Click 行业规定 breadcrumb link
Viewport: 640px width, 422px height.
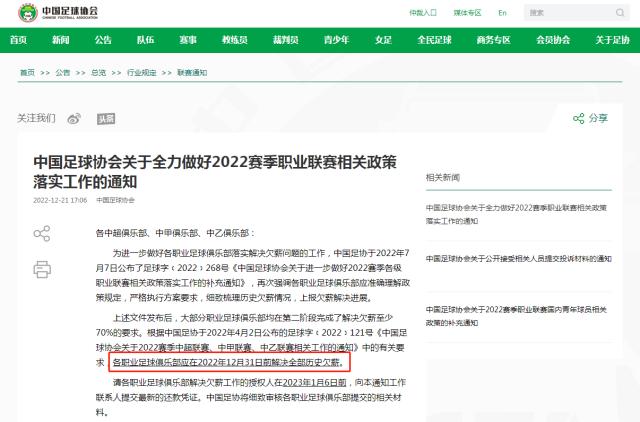click(141, 73)
